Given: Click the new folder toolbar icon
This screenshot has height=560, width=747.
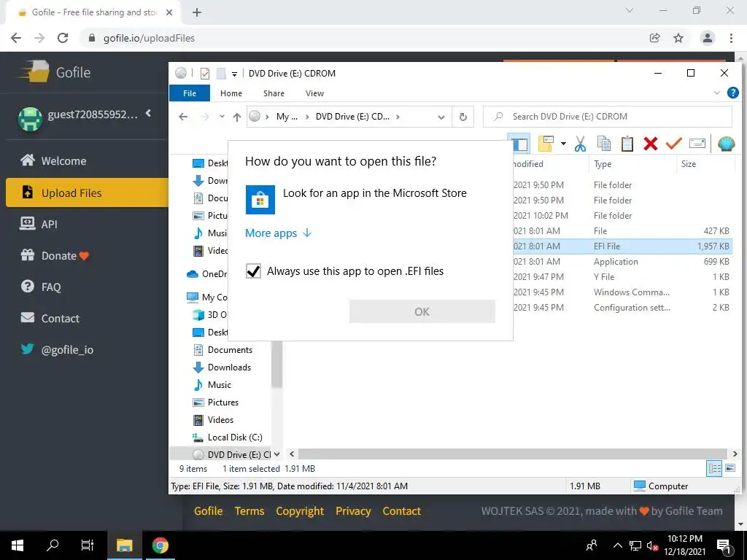Looking at the screenshot, I should (x=546, y=144).
